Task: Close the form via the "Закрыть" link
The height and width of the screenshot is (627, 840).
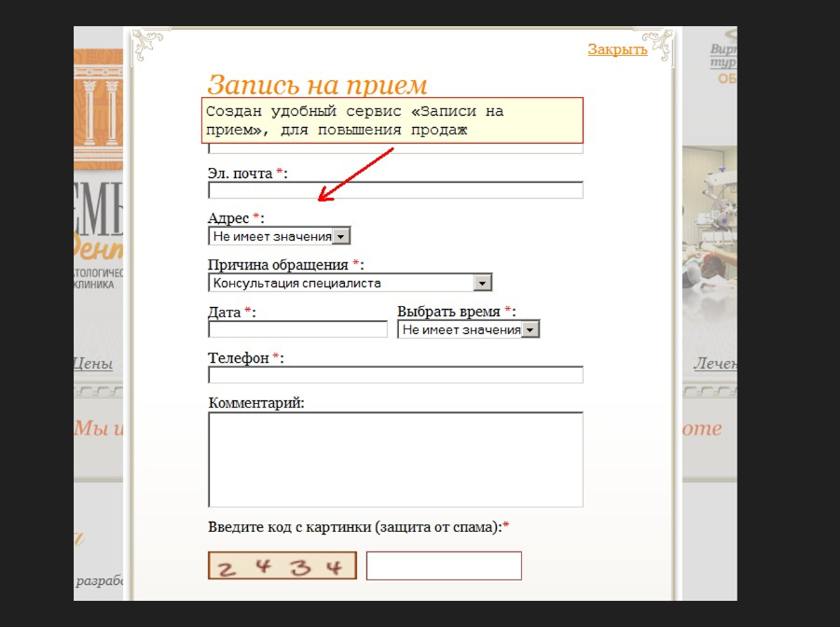Action: (x=616, y=49)
